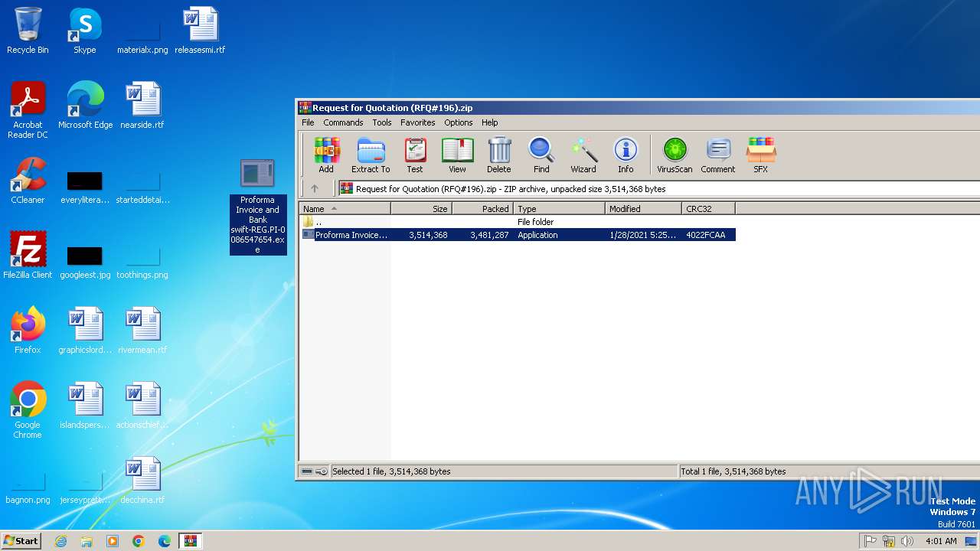Viewport: 980px width, 551px height.
Task: Add an archive Comment
Action: (718, 155)
